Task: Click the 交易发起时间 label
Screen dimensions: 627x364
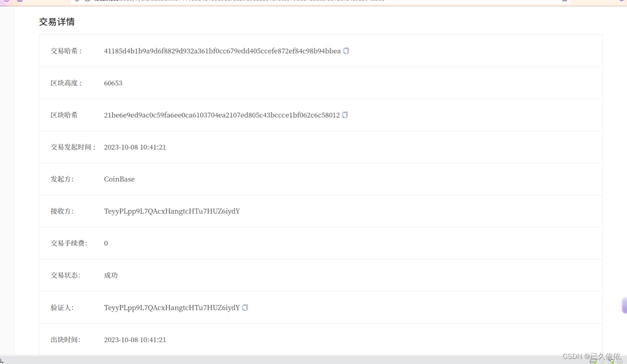Action: (73, 147)
